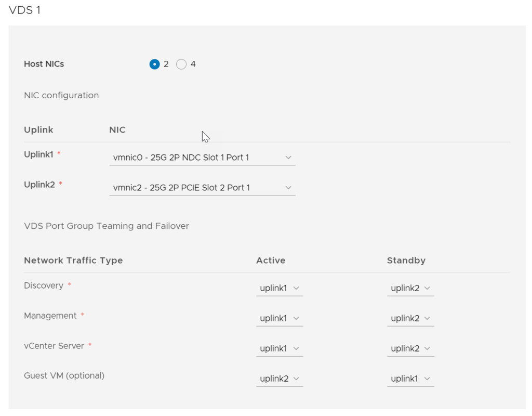Screen dimensions: 532x416
Task: Click the Active column header
Action: pos(271,261)
